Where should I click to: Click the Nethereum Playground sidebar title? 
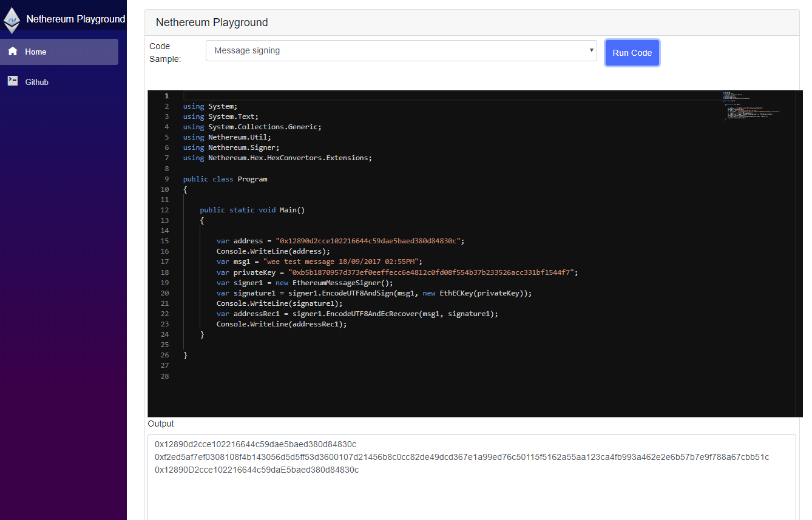point(76,19)
